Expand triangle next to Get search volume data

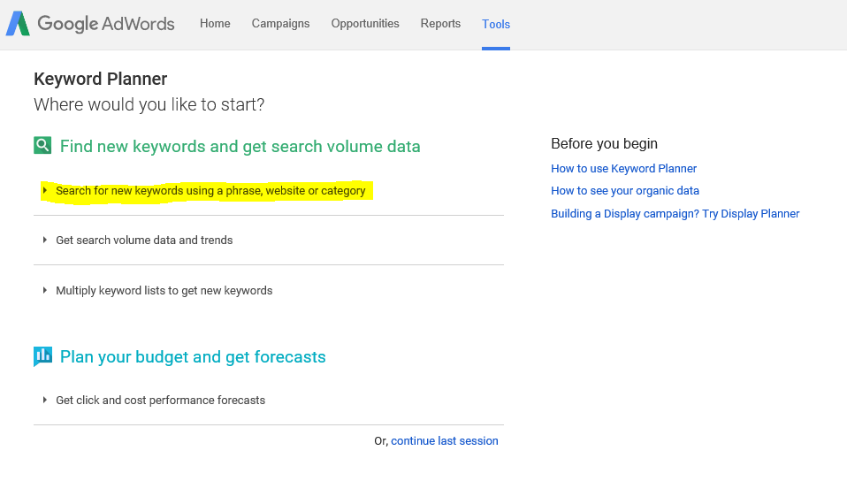pos(45,240)
